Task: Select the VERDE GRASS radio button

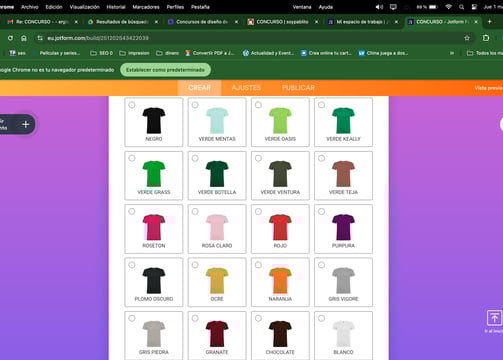Action: pyautogui.click(x=132, y=158)
